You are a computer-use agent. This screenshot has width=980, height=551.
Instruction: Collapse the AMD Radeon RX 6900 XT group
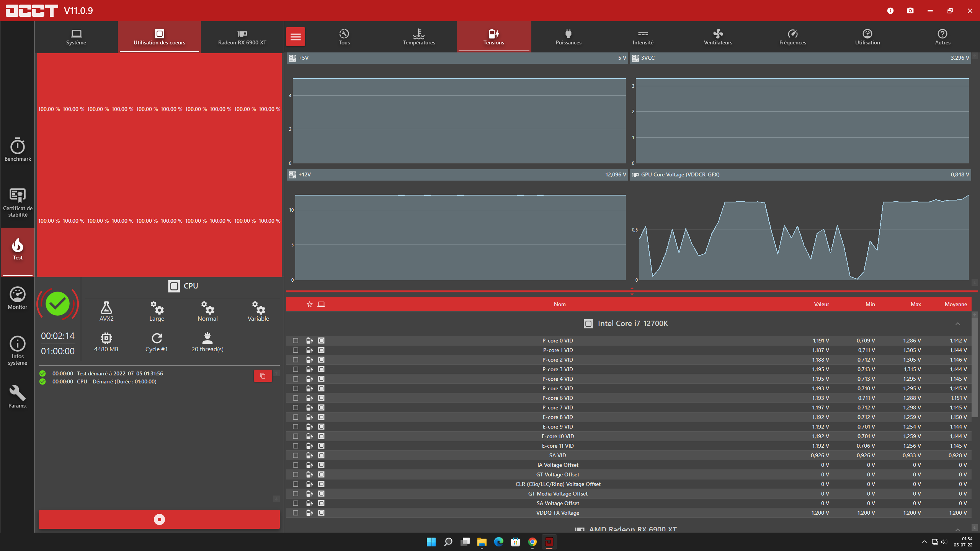click(x=957, y=529)
